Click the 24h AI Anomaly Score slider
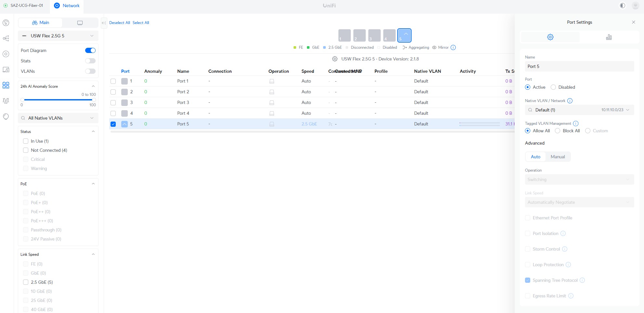The width and height of the screenshot is (644, 313). coord(58,100)
